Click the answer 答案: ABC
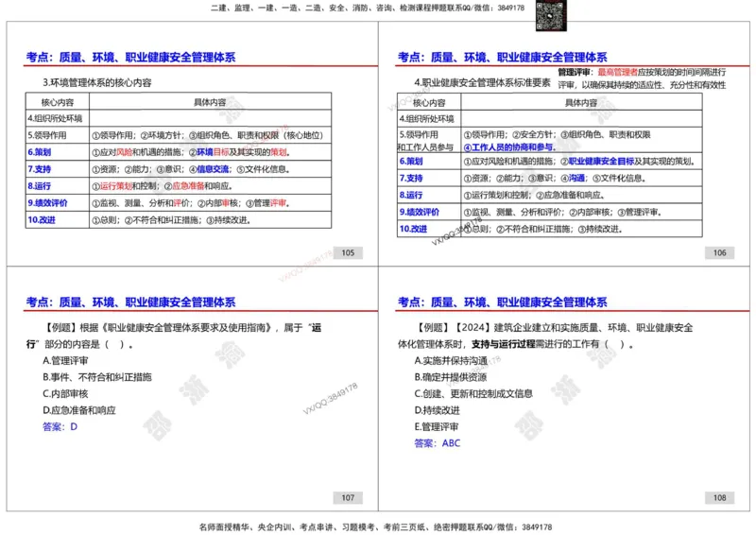Viewport: 756px width, 535px height. pos(438,443)
